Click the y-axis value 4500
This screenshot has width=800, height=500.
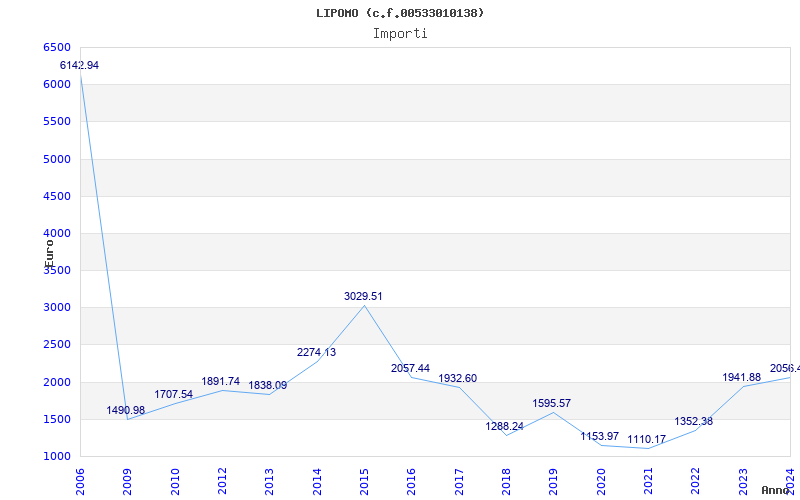tap(57, 196)
